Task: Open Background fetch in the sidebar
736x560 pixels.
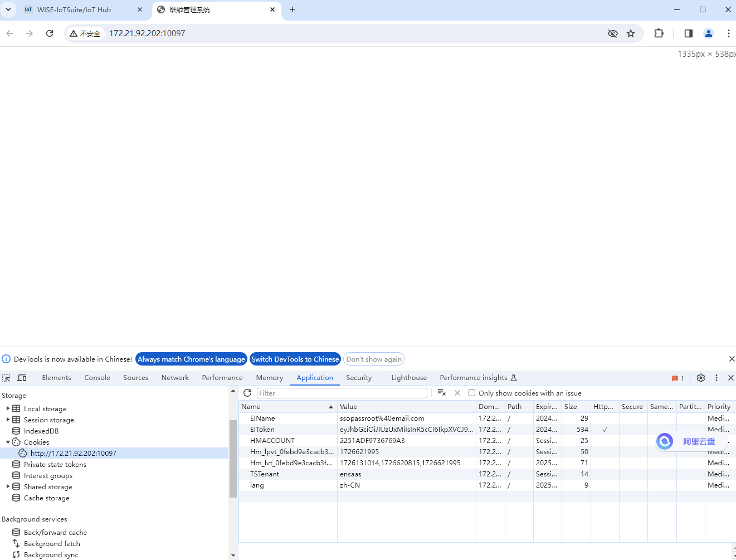Action: tap(52, 543)
